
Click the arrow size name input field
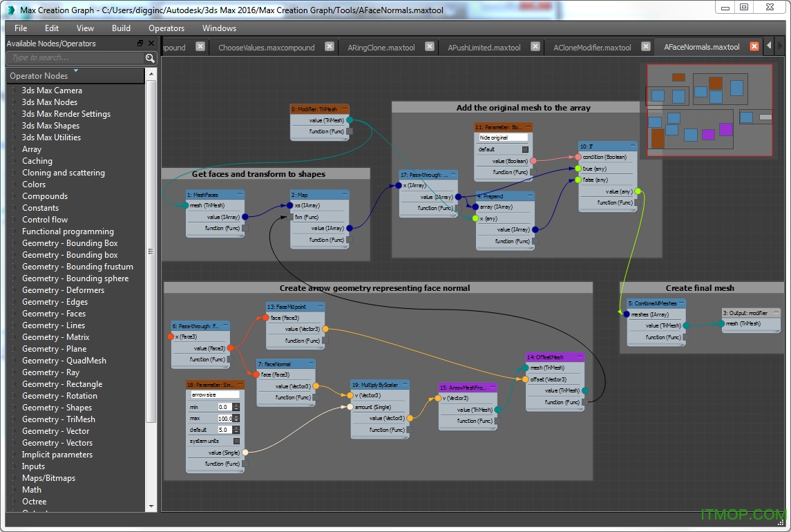[215, 395]
